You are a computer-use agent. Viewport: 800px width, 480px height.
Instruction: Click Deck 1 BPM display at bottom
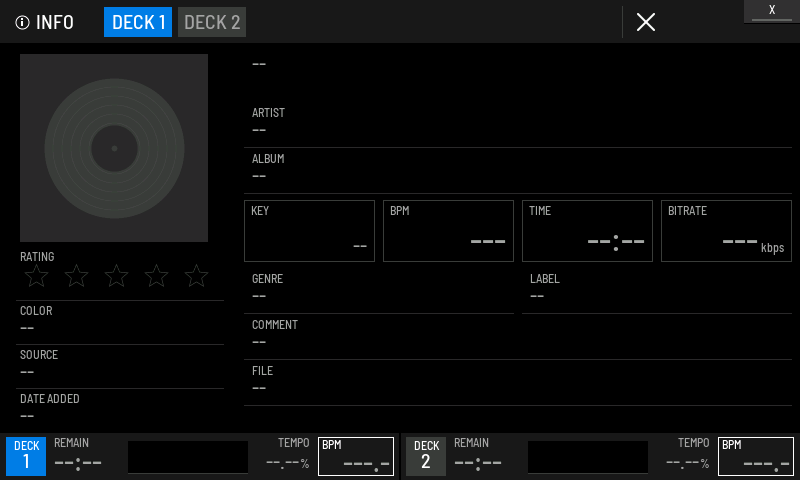(356, 456)
